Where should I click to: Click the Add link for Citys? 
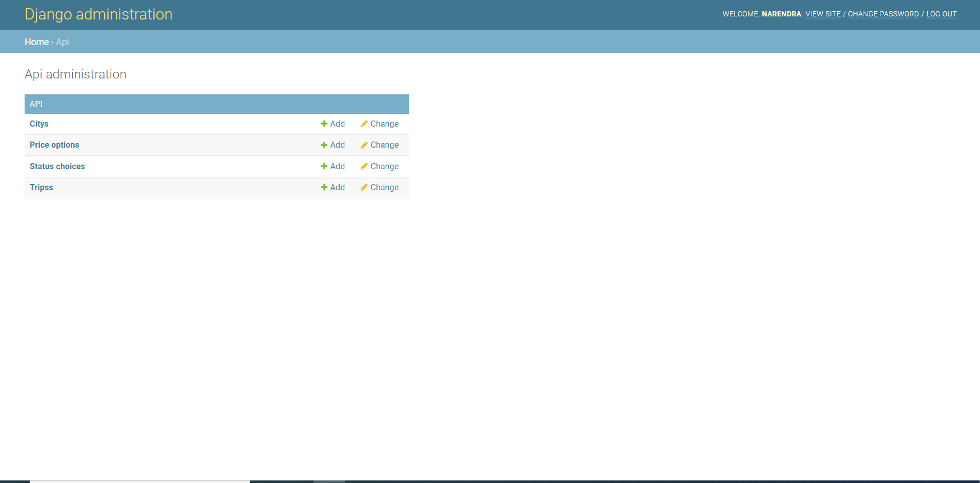coord(337,124)
